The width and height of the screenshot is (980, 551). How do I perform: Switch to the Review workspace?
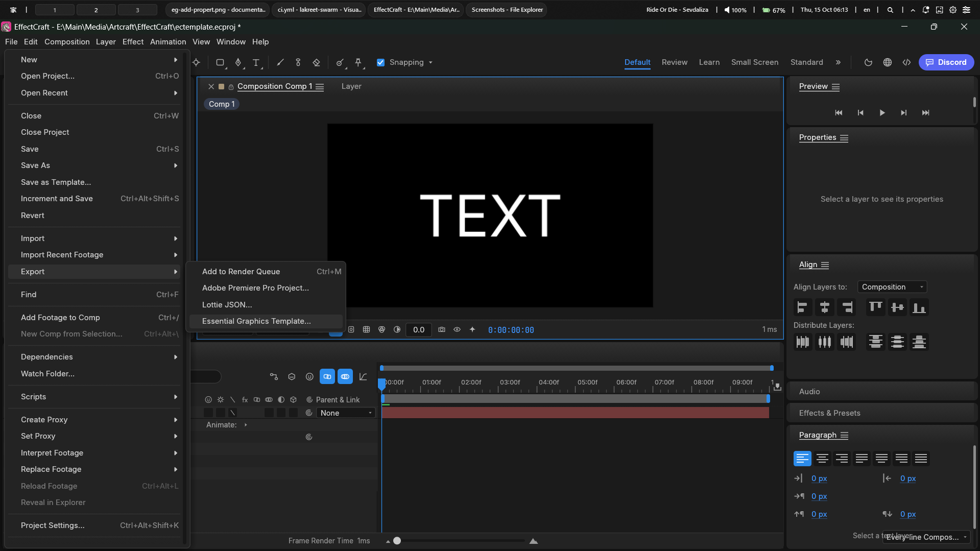point(675,62)
